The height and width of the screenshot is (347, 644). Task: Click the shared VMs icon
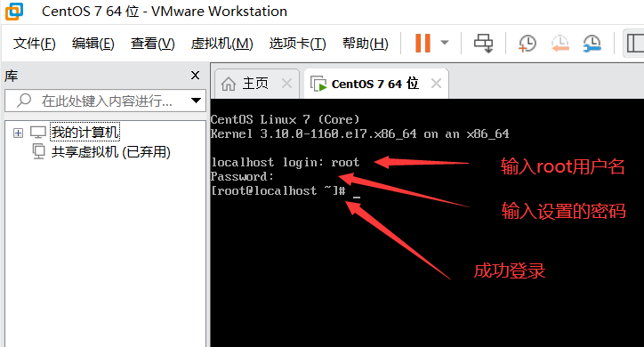[x=38, y=151]
